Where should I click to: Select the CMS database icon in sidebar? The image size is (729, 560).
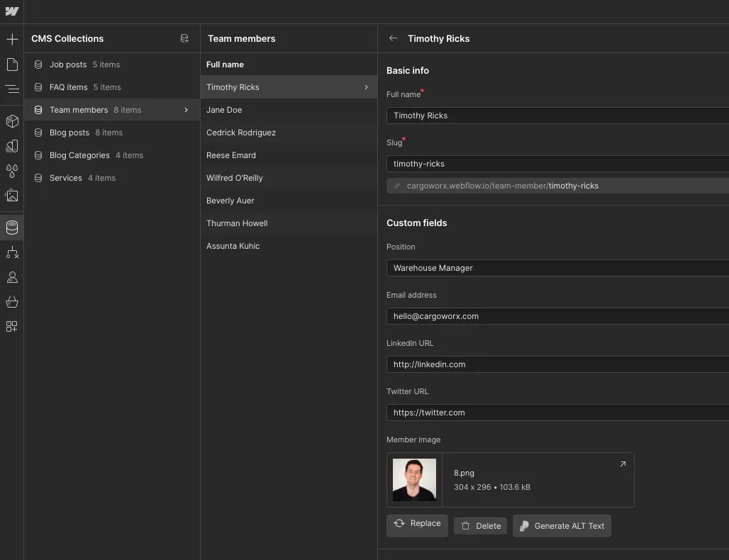[x=12, y=228]
